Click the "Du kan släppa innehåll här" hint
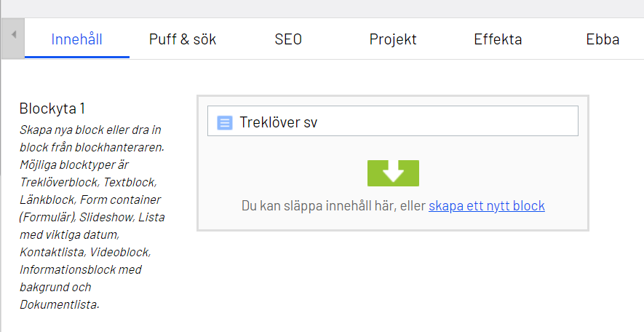644x332 pixels. click(333, 206)
